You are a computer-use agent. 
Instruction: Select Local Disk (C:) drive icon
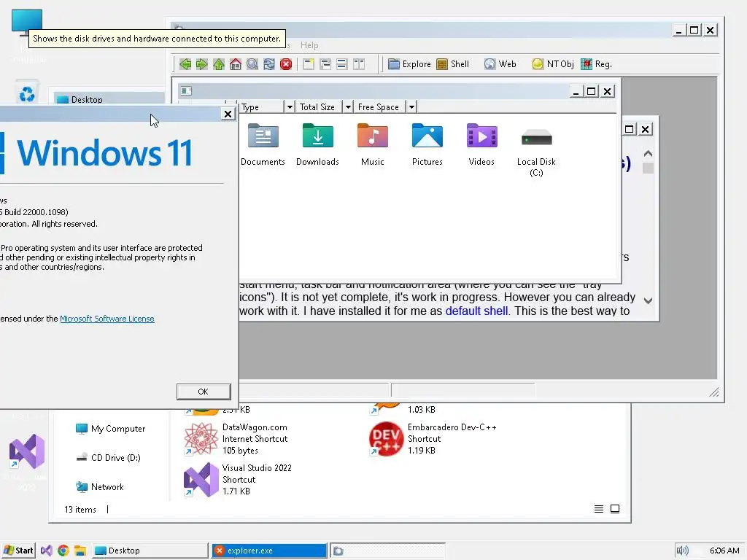[536, 151]
